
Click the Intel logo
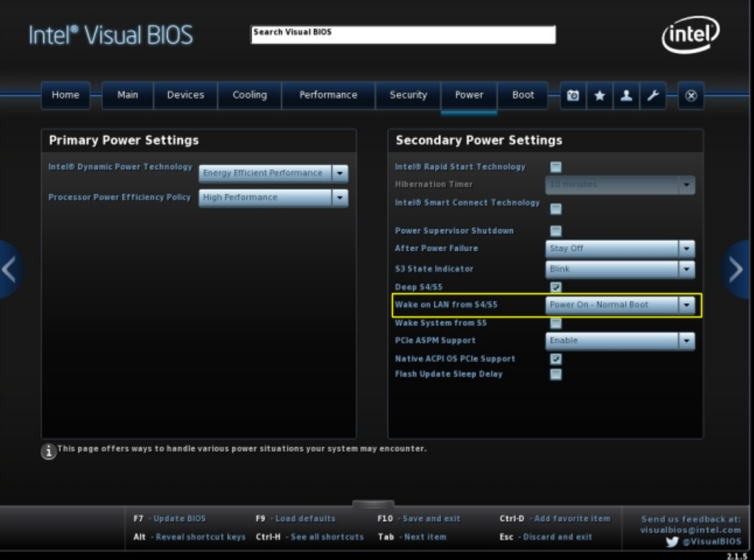691,35
